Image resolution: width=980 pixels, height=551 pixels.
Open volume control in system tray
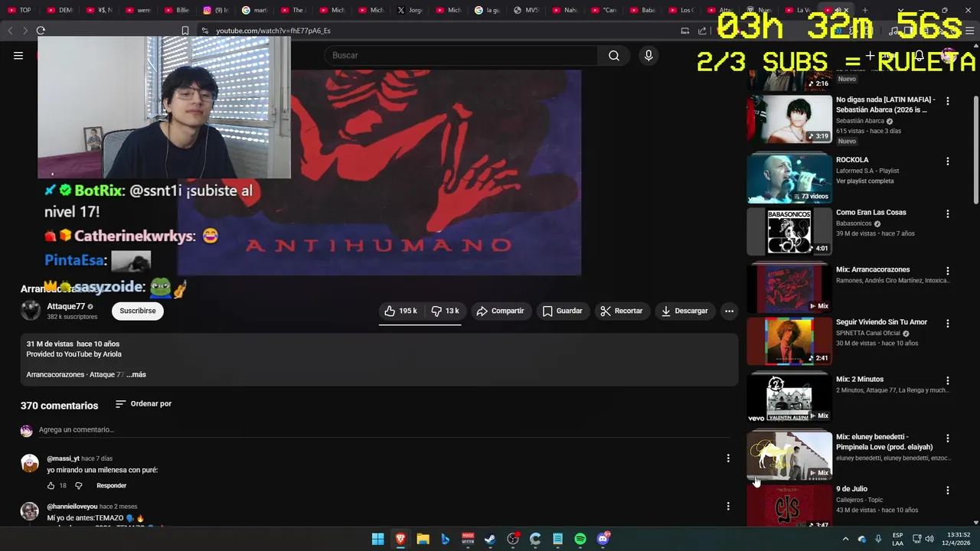pyautogui.click(x=929, y=539)
